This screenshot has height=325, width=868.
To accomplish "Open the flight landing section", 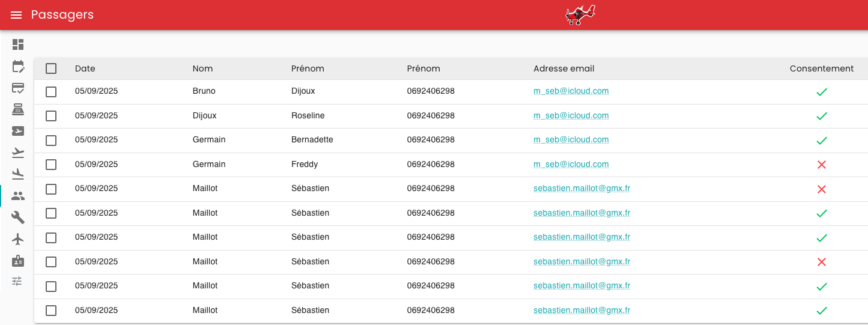I will (18, 174).
